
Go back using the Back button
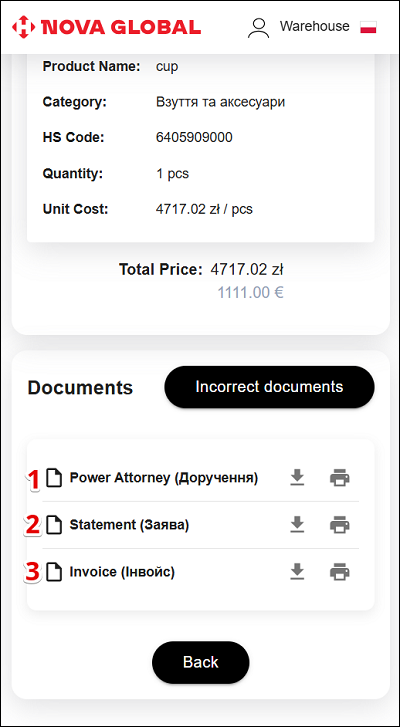(x=201, y=662)
